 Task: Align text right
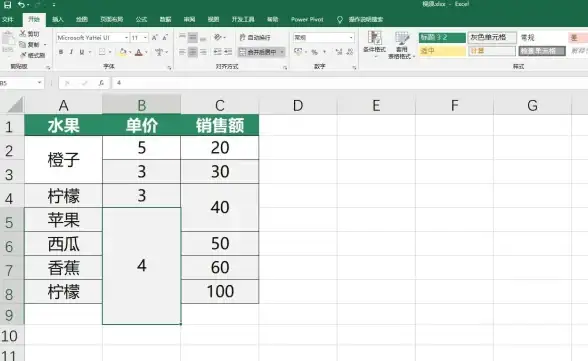click(x=203, y=52)
